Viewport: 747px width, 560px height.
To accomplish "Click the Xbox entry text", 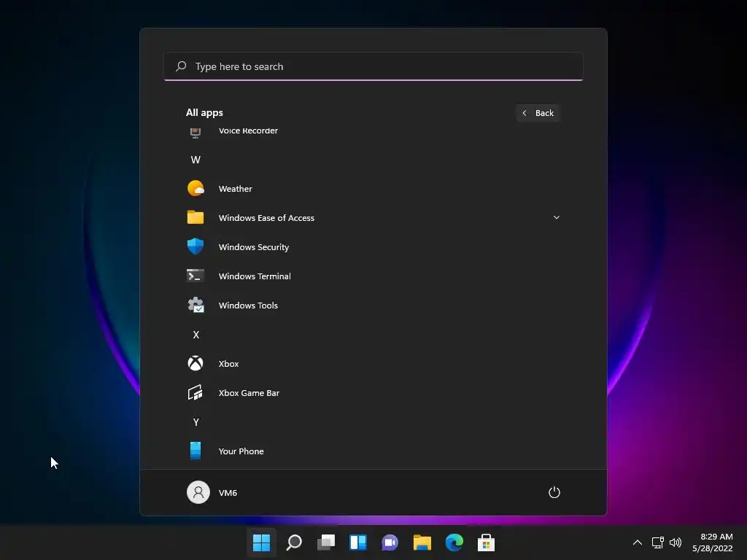I will tap(228, 364).
